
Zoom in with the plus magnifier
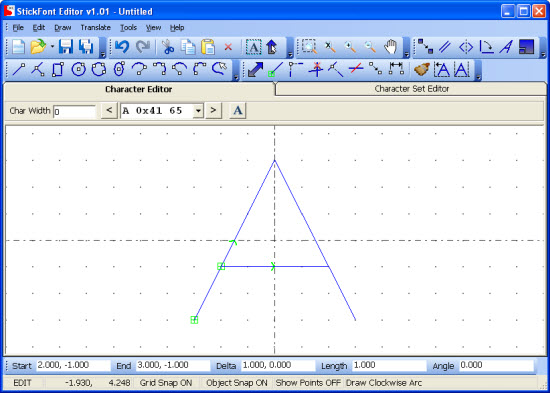350,47
